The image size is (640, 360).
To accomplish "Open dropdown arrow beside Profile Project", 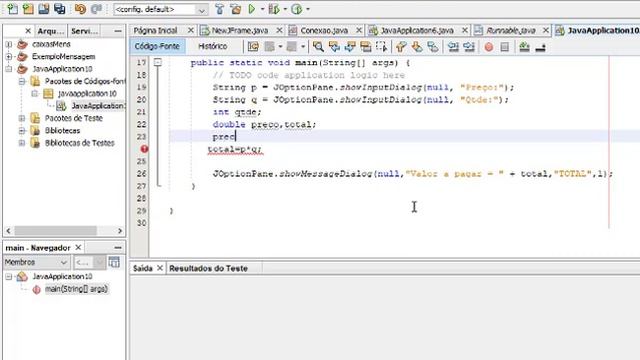I will pos(308,9).
